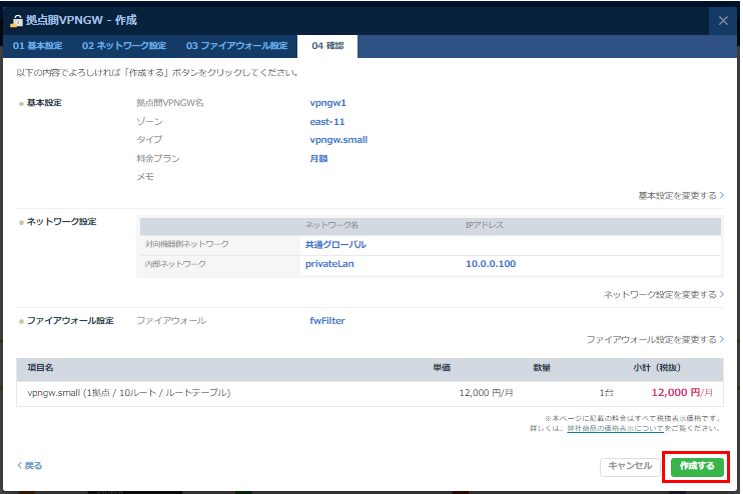The height and width of the screenshot is (494, 743).
Task: Click the privateLan network name
Action: [329, 264]
